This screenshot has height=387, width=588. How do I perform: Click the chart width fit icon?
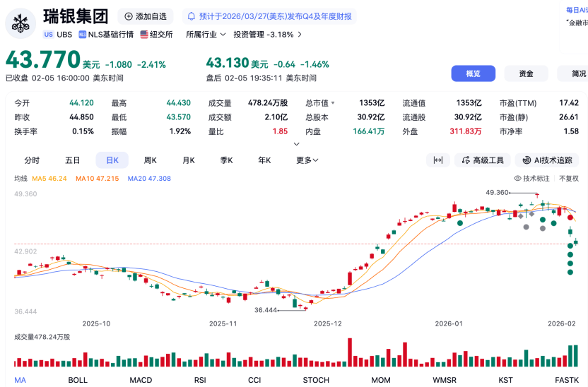438,160
